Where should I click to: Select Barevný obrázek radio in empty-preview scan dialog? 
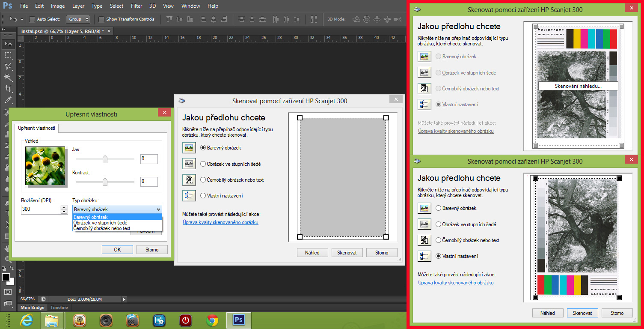pyautogui.click(x=203, y=148)
